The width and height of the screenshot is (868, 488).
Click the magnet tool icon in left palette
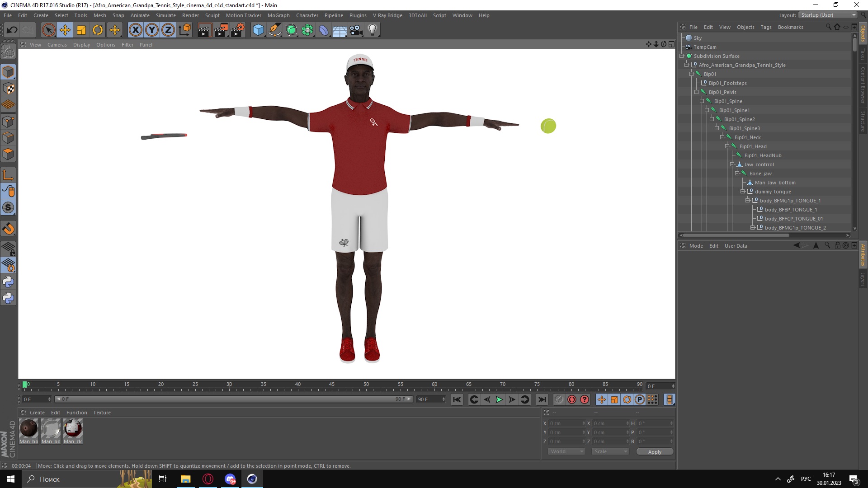8,229
